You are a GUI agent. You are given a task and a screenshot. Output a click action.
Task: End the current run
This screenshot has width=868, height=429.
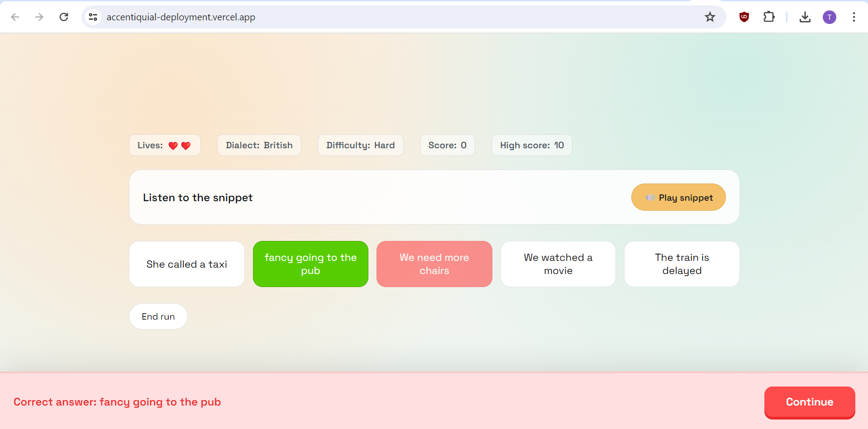pyautogui.click(x=158, y=316)
